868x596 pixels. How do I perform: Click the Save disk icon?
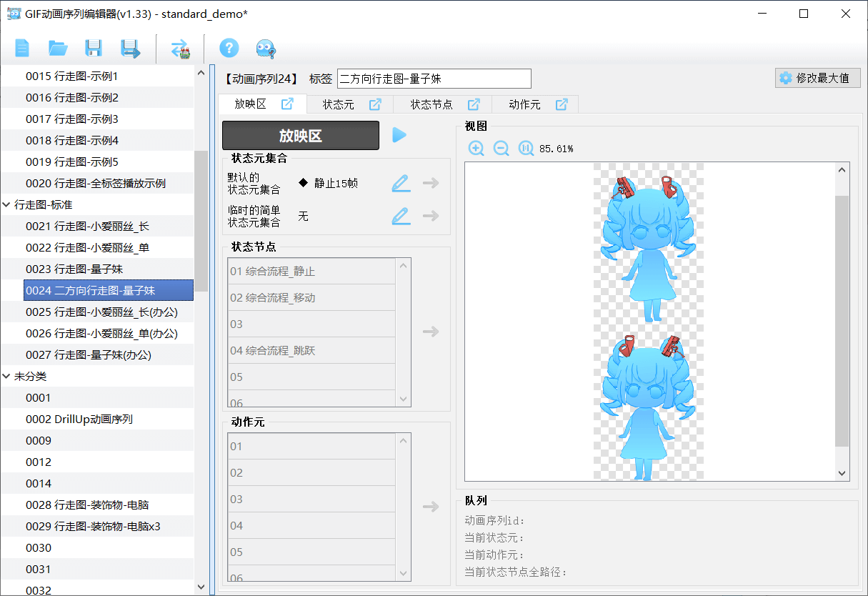pyautogui.click(x=94, y=49)
